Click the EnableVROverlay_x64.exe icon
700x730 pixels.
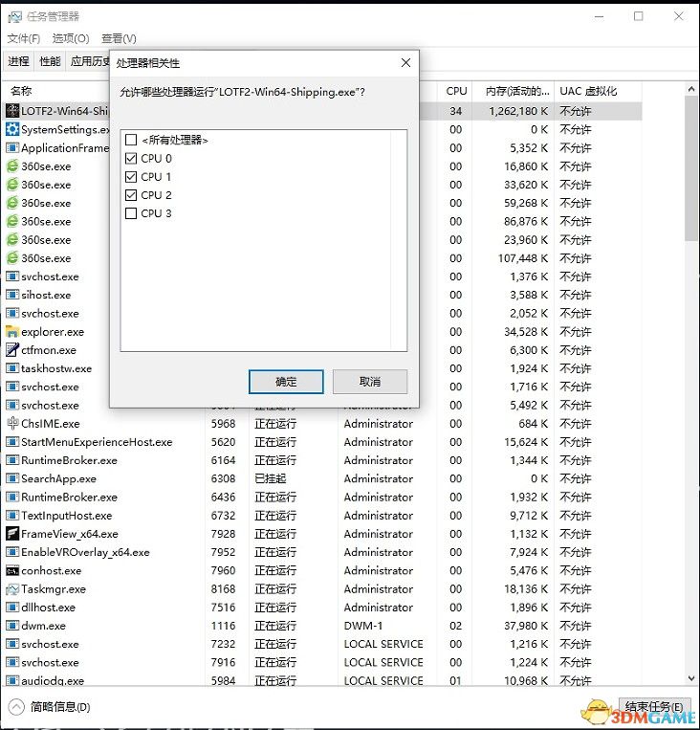tap(12, 552)
